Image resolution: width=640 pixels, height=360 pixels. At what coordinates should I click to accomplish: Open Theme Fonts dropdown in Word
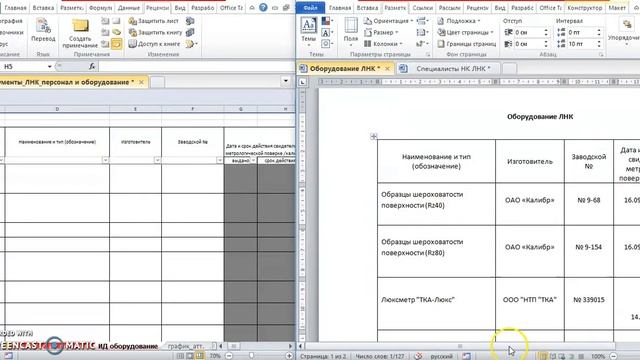click(x=326, y=32)
